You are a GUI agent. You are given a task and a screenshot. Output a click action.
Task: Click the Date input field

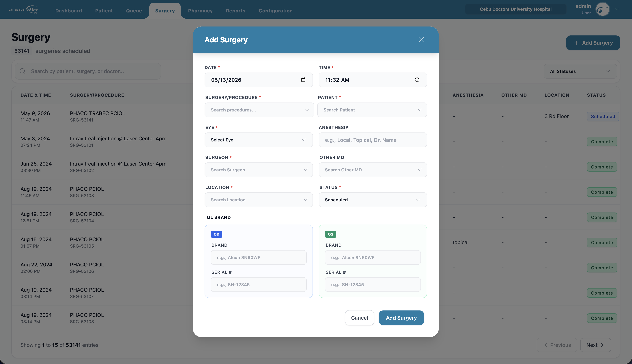click(259, 80)
